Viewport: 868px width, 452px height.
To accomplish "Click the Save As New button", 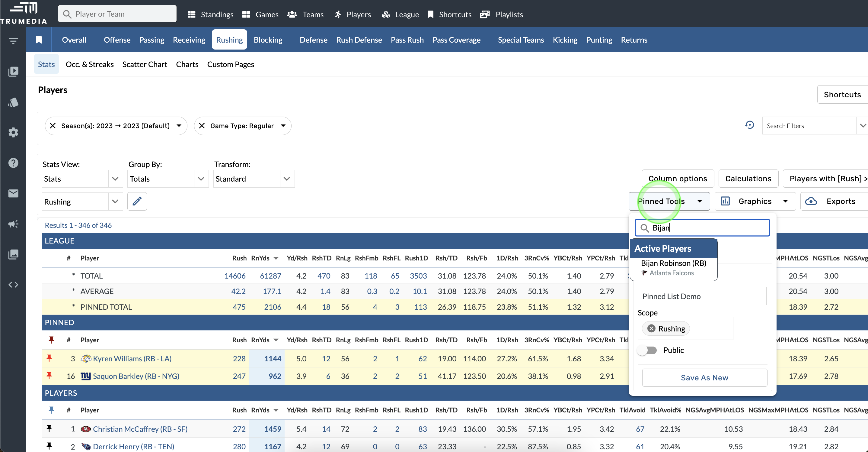I will click(704, 377).
